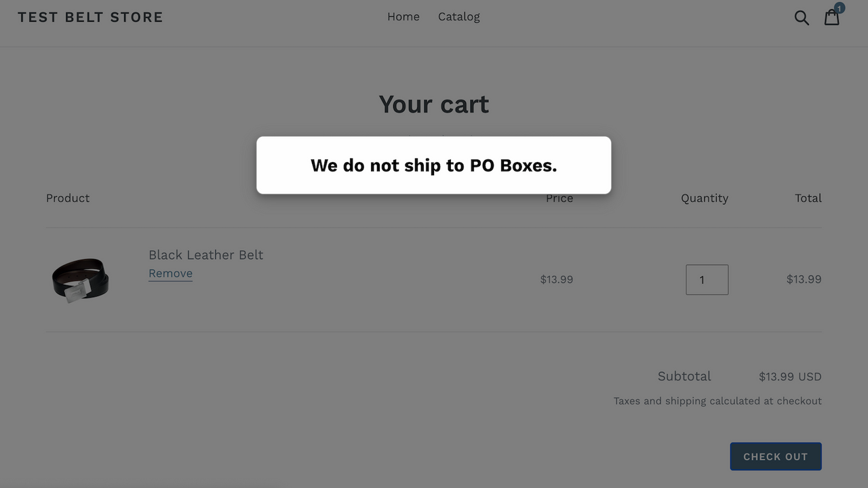
Task: Navigate to the Home menu item
Action: pyautogui.click(x=403, y=16)
